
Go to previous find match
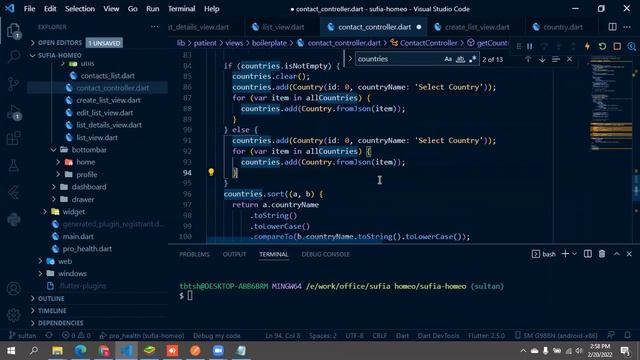(x=528, y=59)
